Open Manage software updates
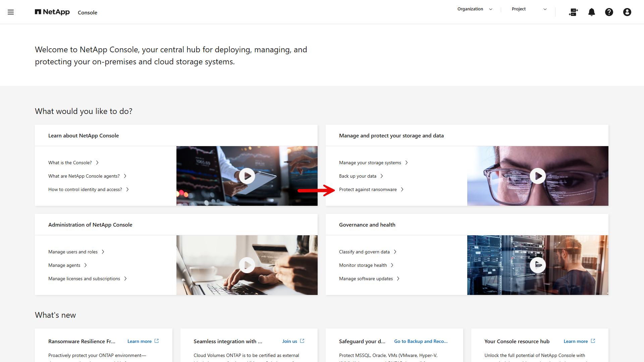The image size is (644, 362). pos(369,279)
